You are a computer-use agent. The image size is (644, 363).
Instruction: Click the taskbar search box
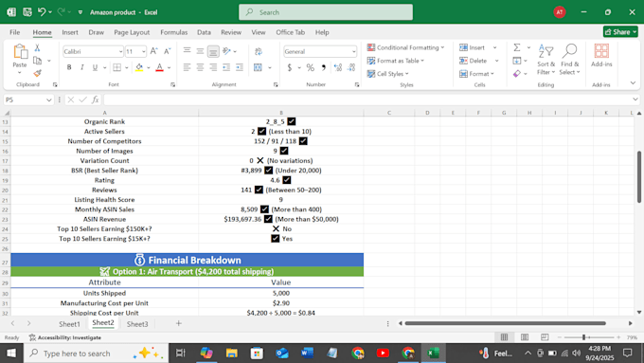click(96, 354)
